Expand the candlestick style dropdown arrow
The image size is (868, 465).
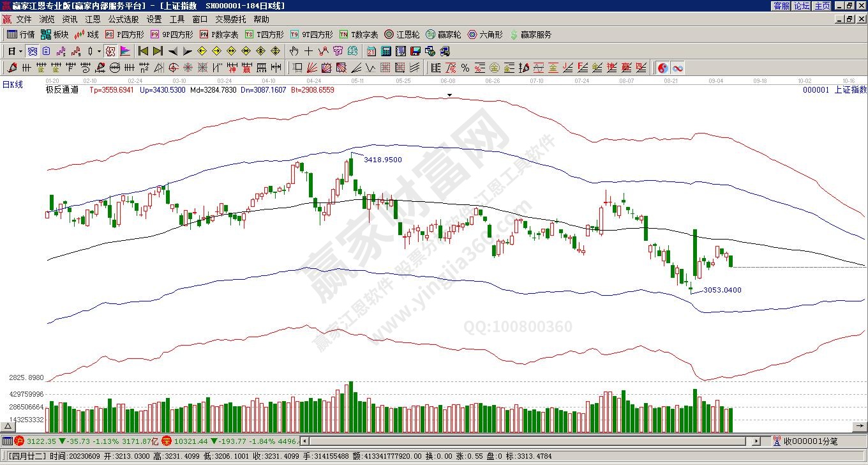[x=99, y=51]
